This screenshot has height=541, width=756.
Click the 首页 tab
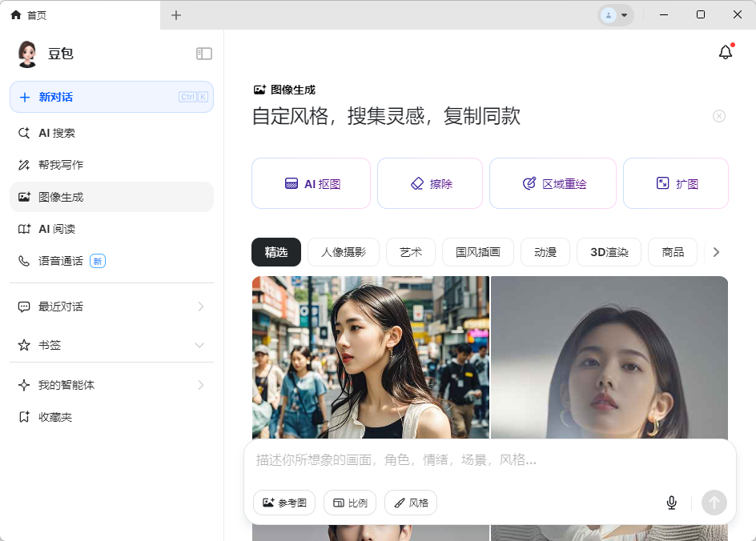pyautogui.click(x=80, y=15)
